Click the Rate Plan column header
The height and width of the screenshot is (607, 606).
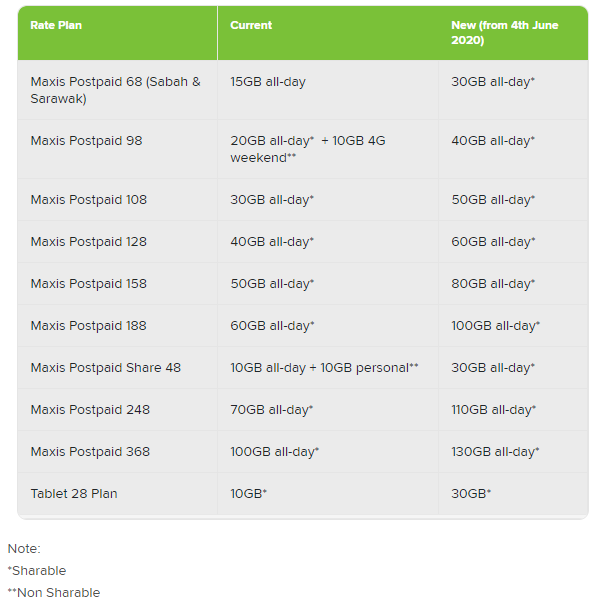(x=56, y=25)
